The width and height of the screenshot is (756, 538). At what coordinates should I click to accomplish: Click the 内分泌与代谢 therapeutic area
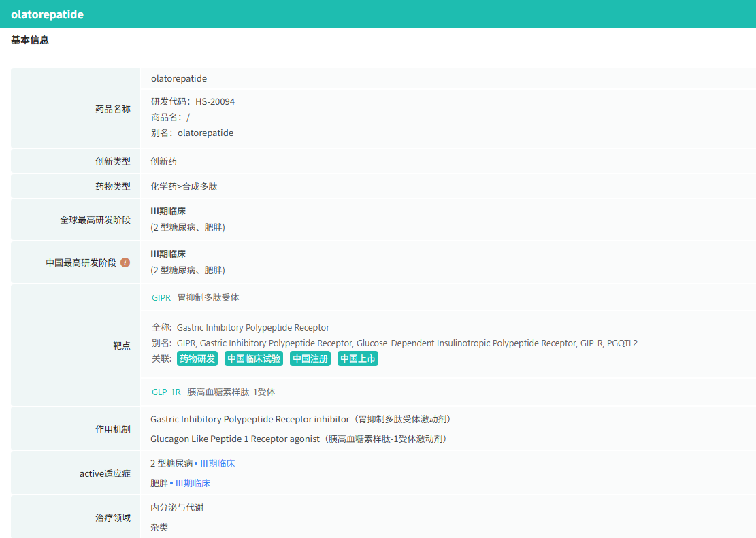pos(177,507)
